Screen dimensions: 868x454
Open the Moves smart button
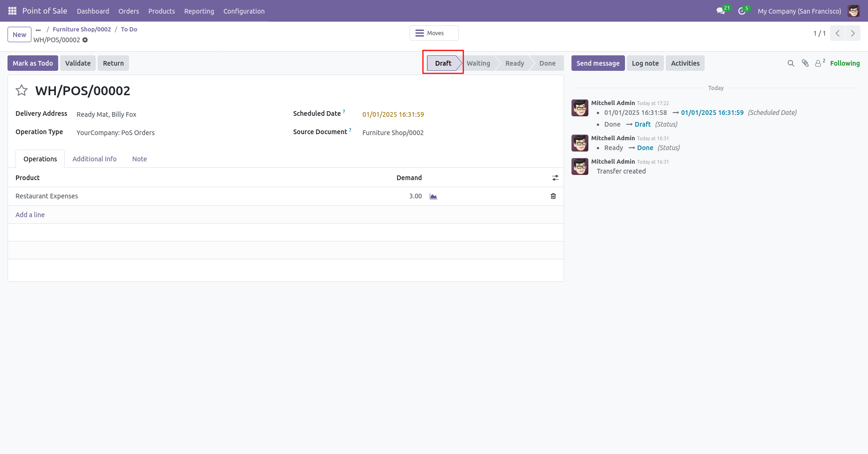coord(434,33)
